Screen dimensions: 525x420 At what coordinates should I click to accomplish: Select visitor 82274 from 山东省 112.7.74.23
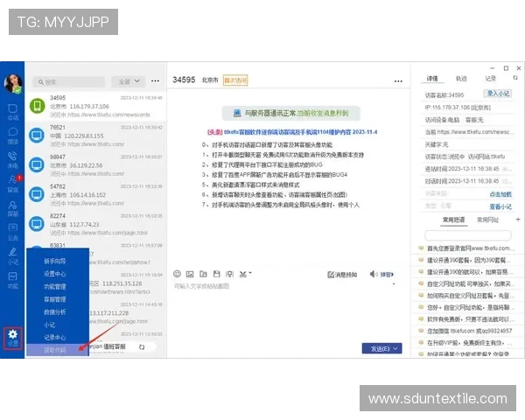point(96,224)
